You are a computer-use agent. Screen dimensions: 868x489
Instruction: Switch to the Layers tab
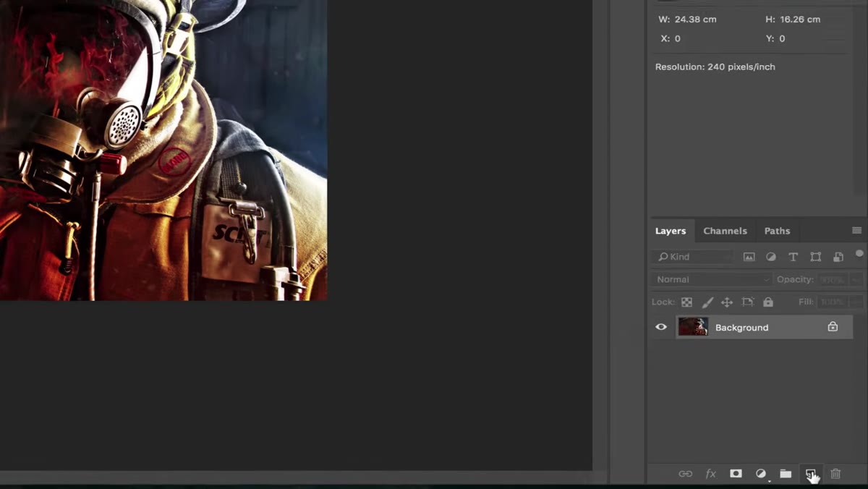click(x=671, y=231)
